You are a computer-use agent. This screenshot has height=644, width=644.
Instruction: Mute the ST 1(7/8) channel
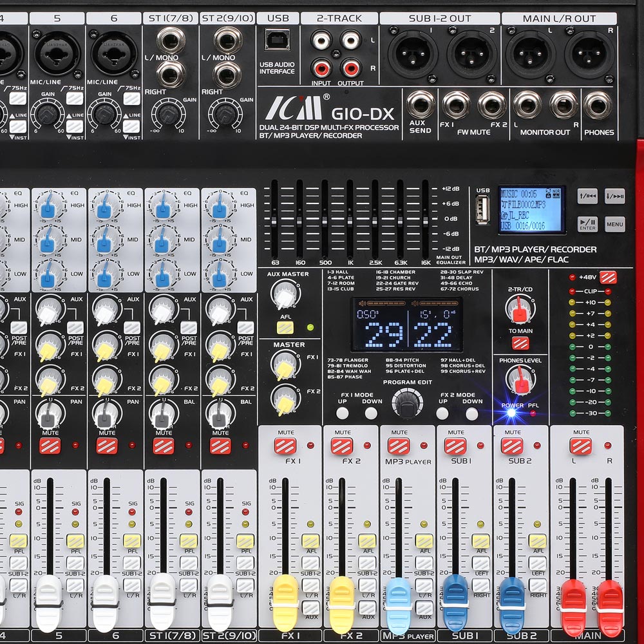click(164, 446)
